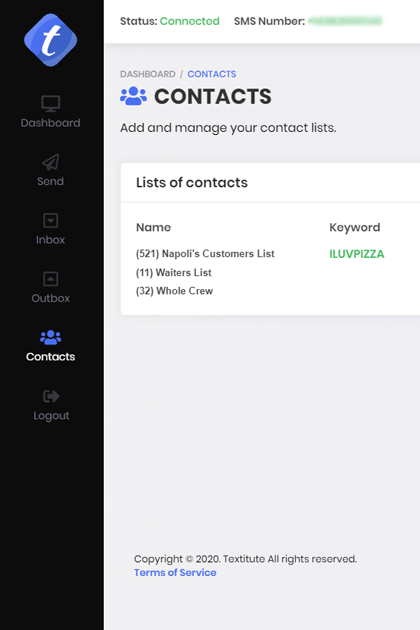Click the Textitute logo icon
The width and height of the screenshot is (420, 630).
pos(50,40)
